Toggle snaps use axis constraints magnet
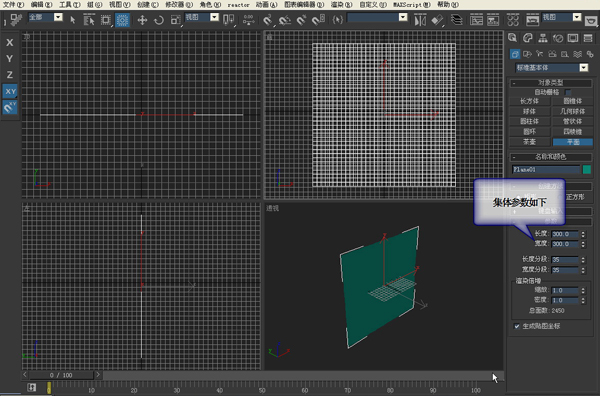 (x=10, y=108)
